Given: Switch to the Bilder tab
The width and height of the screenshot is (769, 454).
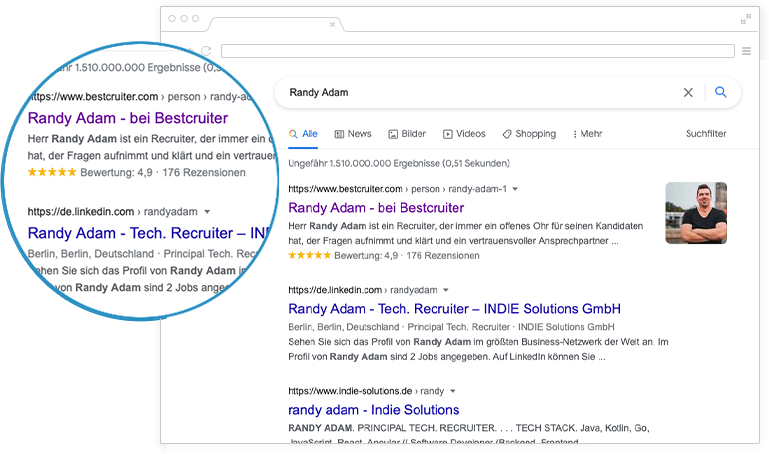Looking at the screenshot, I should pyautogui.click(x=407, y=134).
